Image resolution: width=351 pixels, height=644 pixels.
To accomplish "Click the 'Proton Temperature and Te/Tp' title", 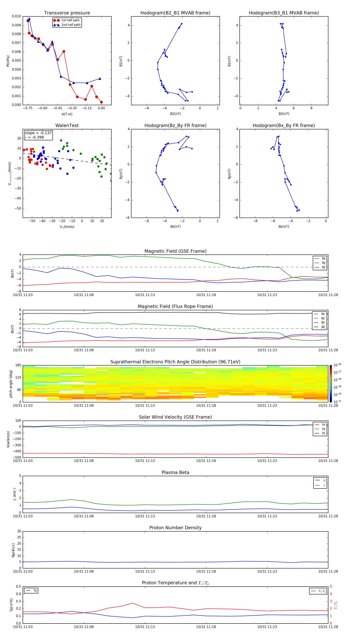I will point(175,583).
